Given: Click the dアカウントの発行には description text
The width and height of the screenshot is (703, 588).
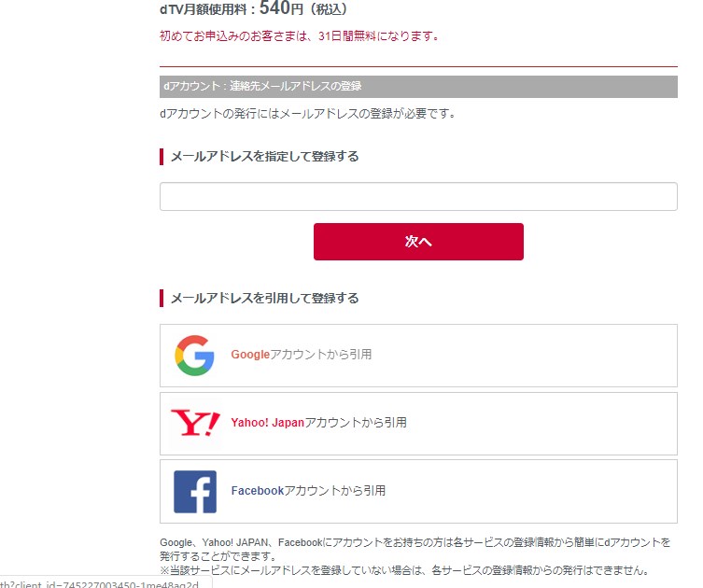Looking at the screenshot, I should [307, 114].
